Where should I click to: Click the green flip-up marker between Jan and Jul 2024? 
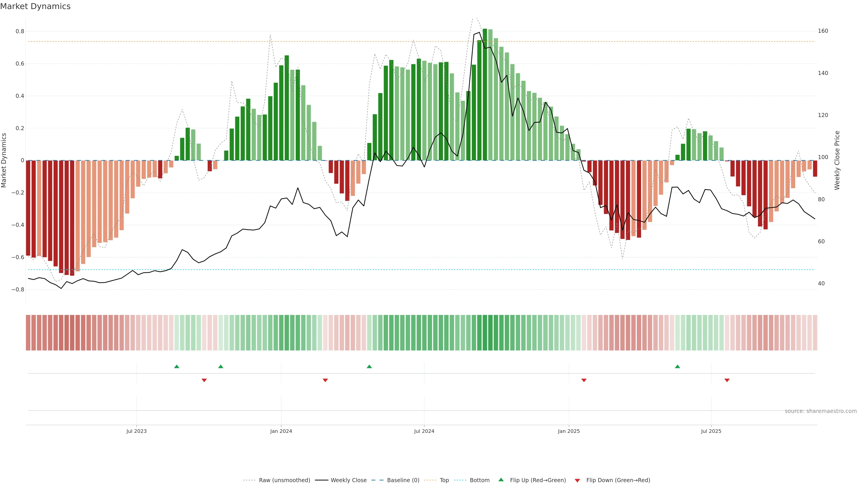369,366
